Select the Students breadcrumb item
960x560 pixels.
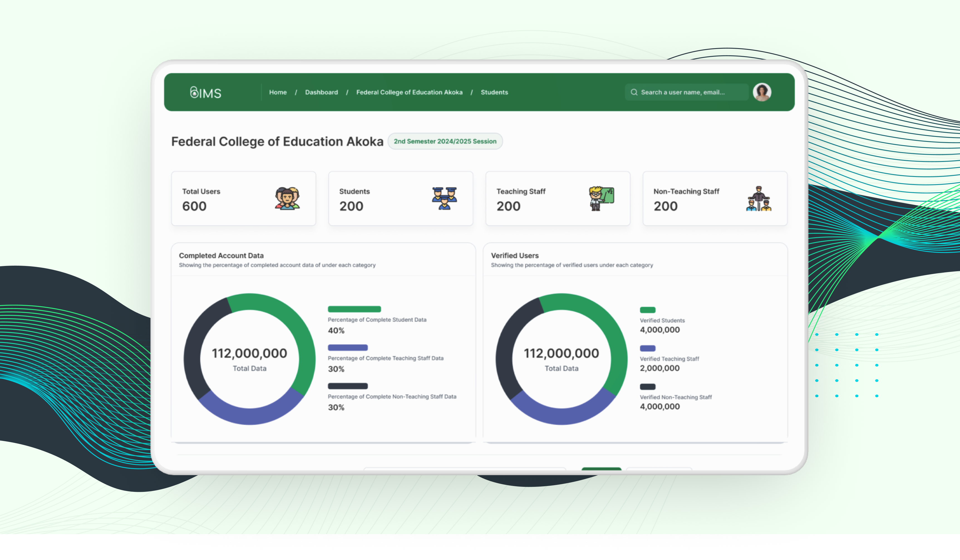pos(494,92)
